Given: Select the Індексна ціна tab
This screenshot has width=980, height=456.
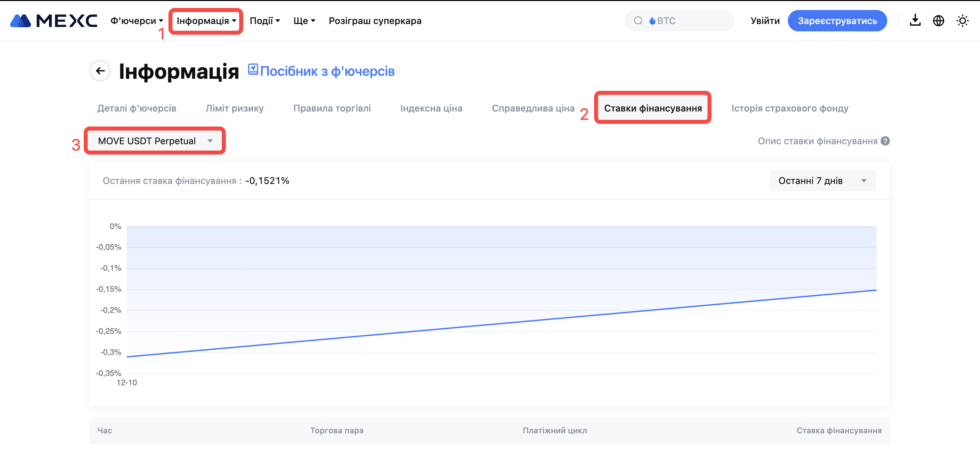Looking at the screenshot, I should pos(431,108).
